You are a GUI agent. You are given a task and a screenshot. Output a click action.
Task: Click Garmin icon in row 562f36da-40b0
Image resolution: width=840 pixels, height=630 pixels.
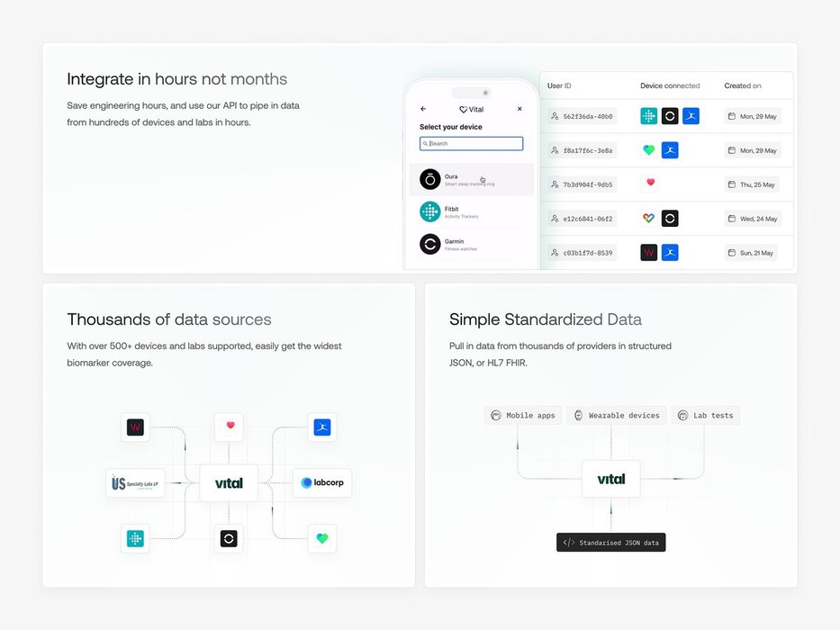click(x=670, y=116)
